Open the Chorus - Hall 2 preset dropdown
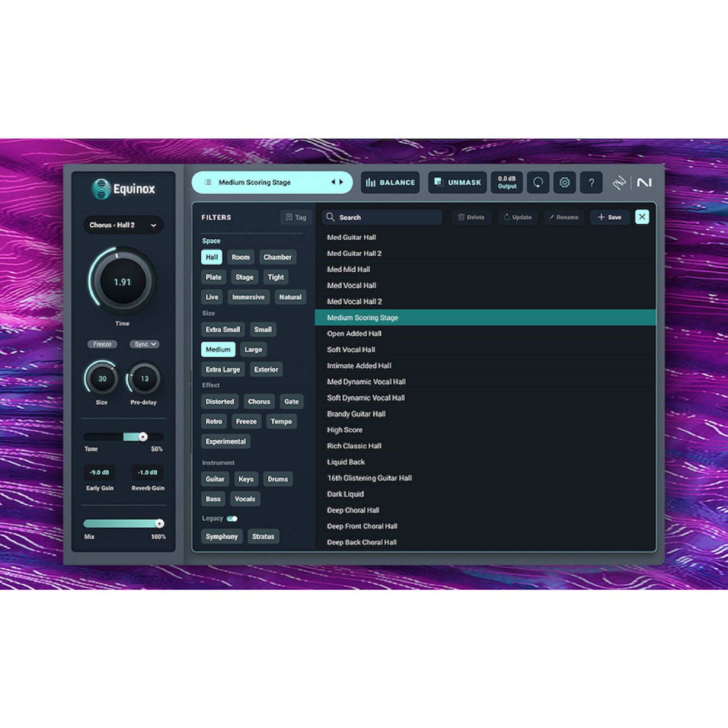 coord(123,225)
